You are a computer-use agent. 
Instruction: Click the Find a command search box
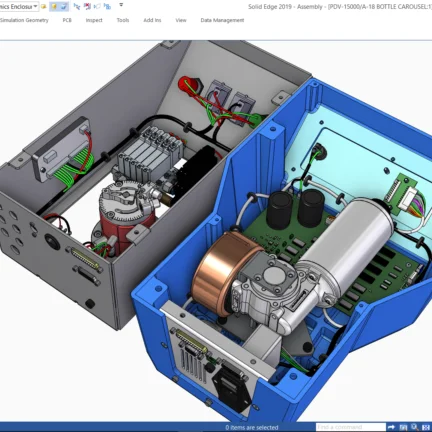351,427
